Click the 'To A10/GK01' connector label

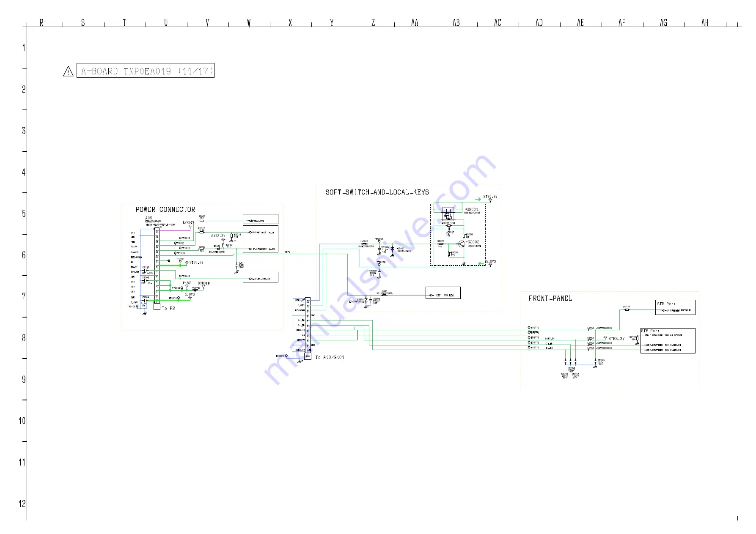click(x=330, y=358)
